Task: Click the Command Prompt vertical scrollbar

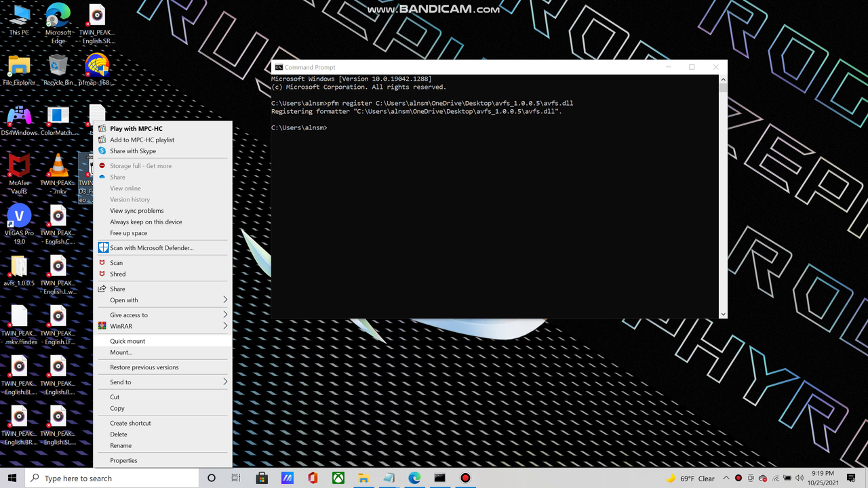Action: tap(723, 197)
